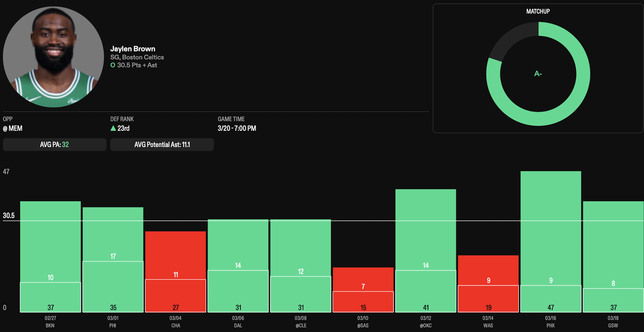644x332 pixels.
Task: Click the MATCHUP panel title
Action: tap(538, 12)
